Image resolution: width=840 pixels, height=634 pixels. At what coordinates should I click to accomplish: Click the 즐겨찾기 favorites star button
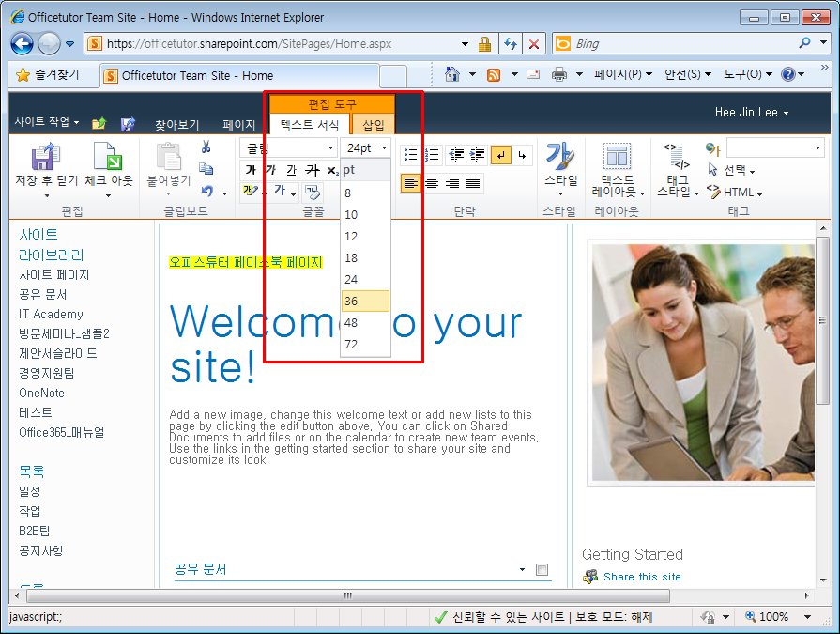point(48,75)
